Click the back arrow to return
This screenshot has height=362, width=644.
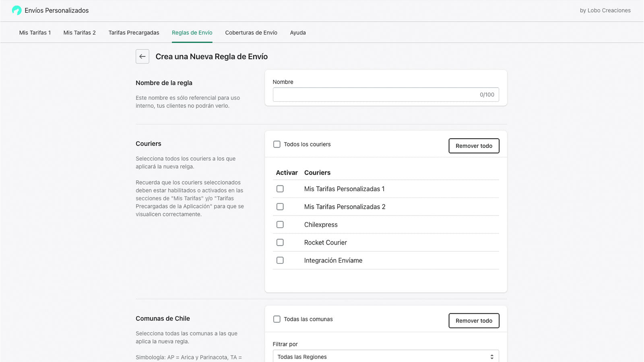[x=142, y=56]
